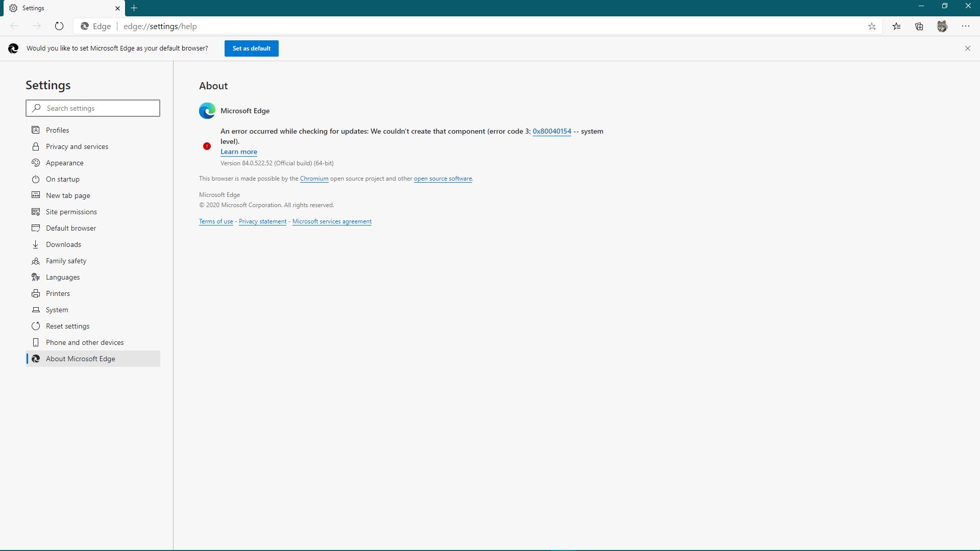Select Reset settings in sidebar
The width and height of the screenshot is (980, 551).
[67, 326]
